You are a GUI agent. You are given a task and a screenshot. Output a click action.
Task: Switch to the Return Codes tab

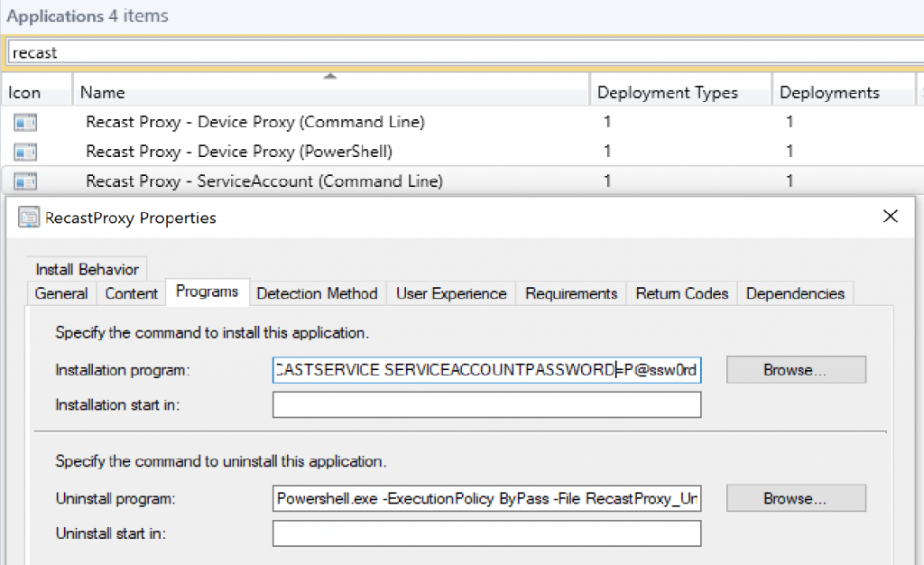[x=681, y=293]
